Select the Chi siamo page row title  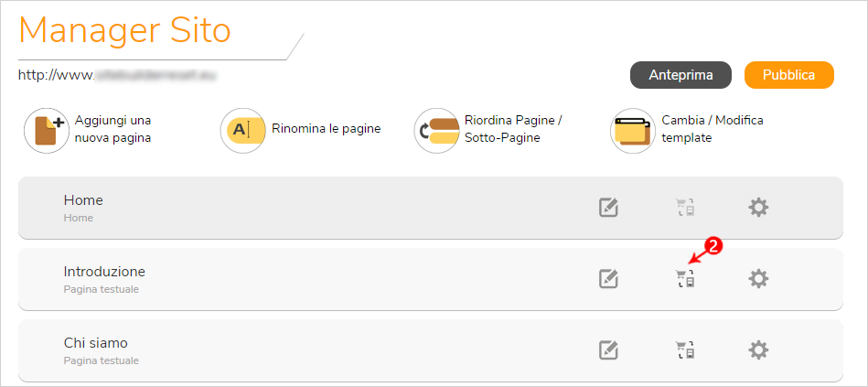click(x=96, y=343)
